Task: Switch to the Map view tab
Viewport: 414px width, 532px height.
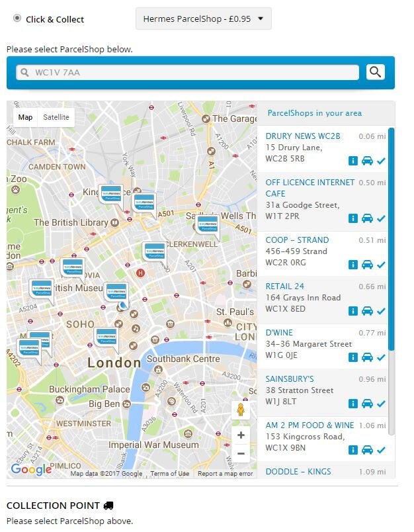Action: [x=25, y=117]
